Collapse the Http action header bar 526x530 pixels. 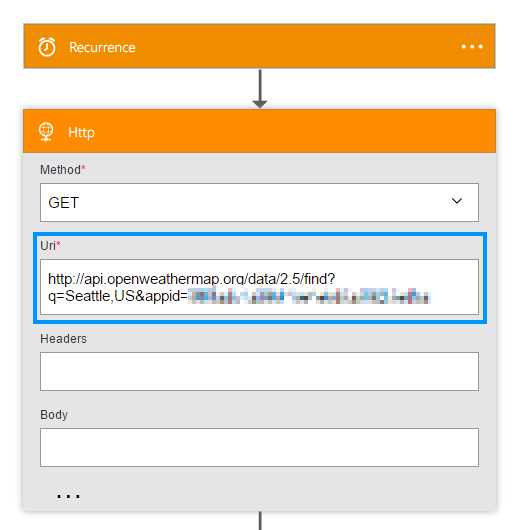(x=259, y=131)
